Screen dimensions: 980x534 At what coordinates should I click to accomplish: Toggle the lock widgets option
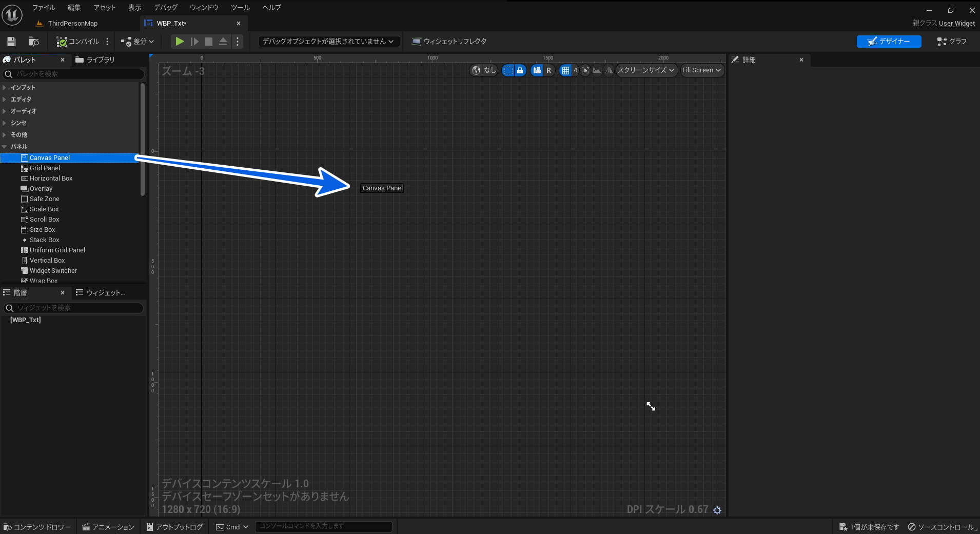[x=520, y=70]
